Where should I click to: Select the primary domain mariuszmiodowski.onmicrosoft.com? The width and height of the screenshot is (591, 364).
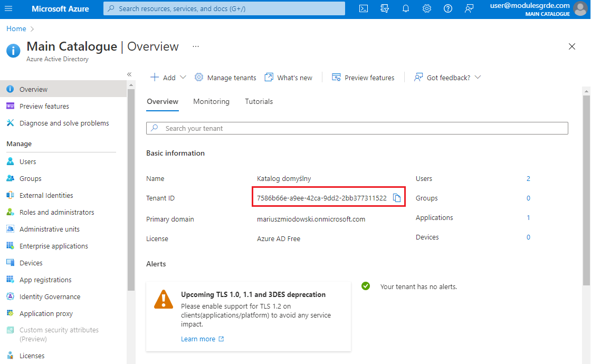pos(311,219)
